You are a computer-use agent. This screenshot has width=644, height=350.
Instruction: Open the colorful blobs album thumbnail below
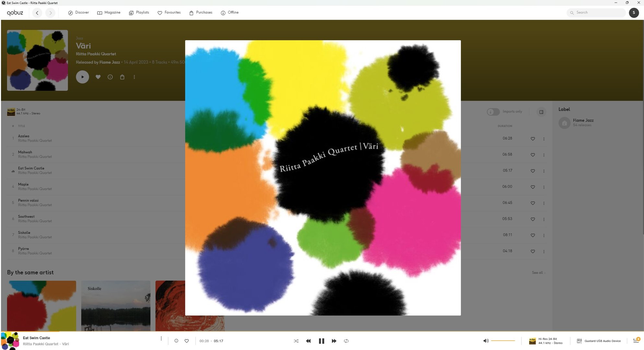41,306
